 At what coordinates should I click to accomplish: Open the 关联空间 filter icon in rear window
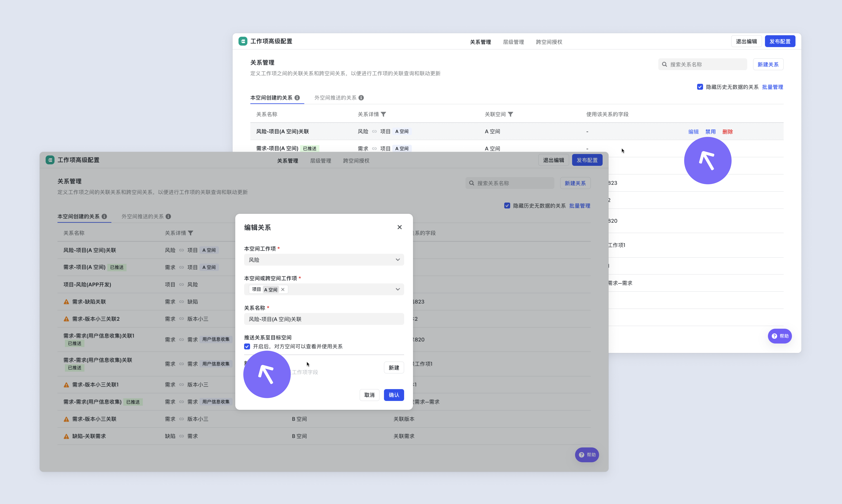tap(510, 114)
